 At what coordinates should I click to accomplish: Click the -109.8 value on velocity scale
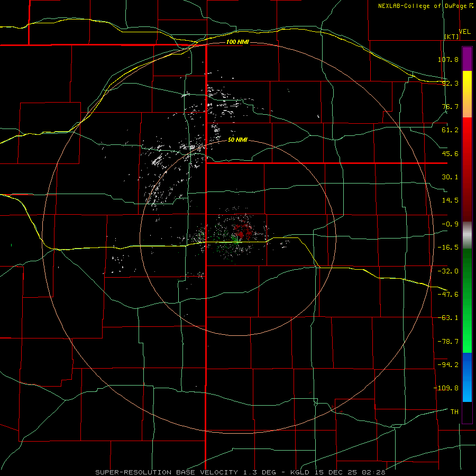point(446,388)
